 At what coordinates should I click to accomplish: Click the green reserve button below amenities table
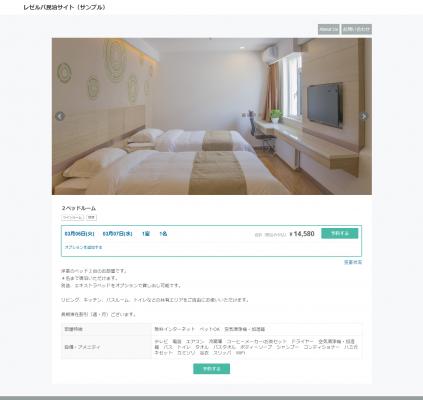point(211,369)
